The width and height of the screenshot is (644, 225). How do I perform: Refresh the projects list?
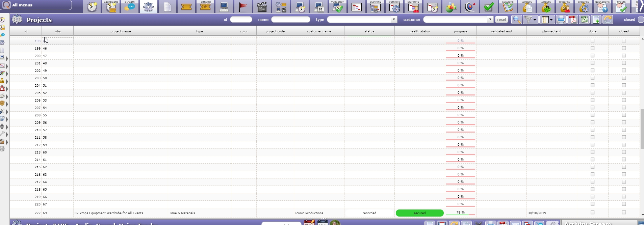pos(608,20)
